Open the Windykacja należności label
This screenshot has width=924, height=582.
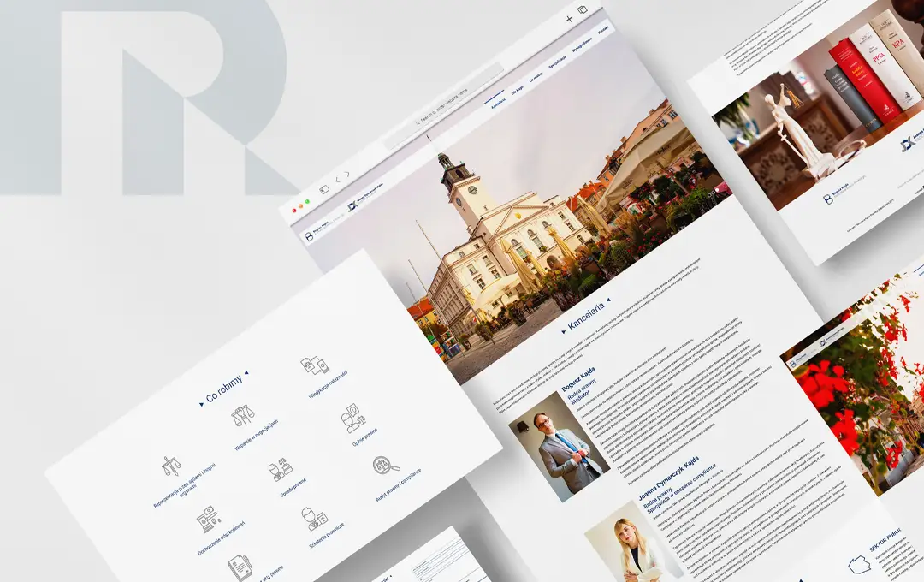click(328, 386)
